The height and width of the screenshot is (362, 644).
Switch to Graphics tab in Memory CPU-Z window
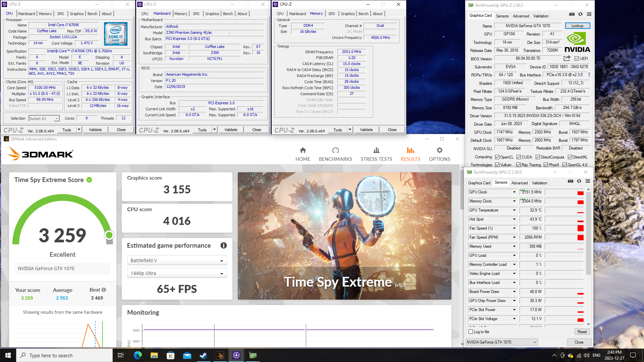click(347, 14)
